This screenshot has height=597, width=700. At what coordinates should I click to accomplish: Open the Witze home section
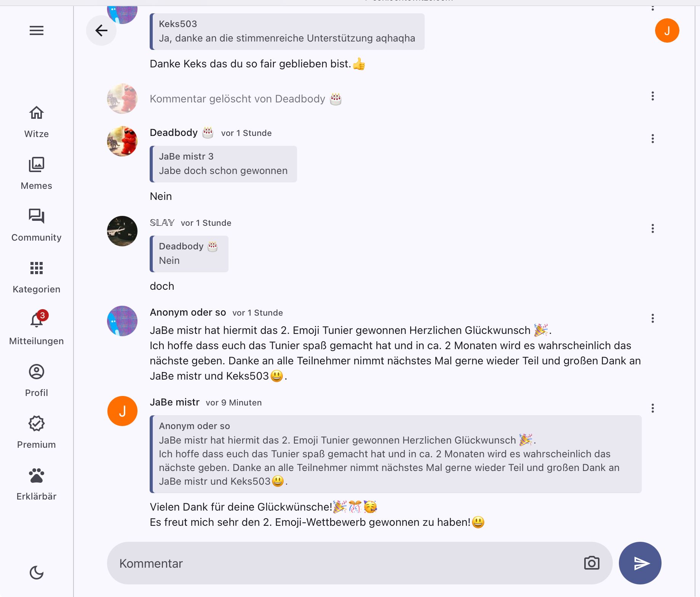click(37, 122)
